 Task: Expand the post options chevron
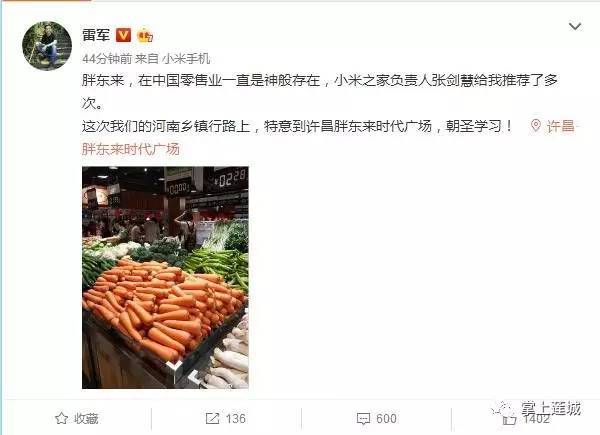575,26
